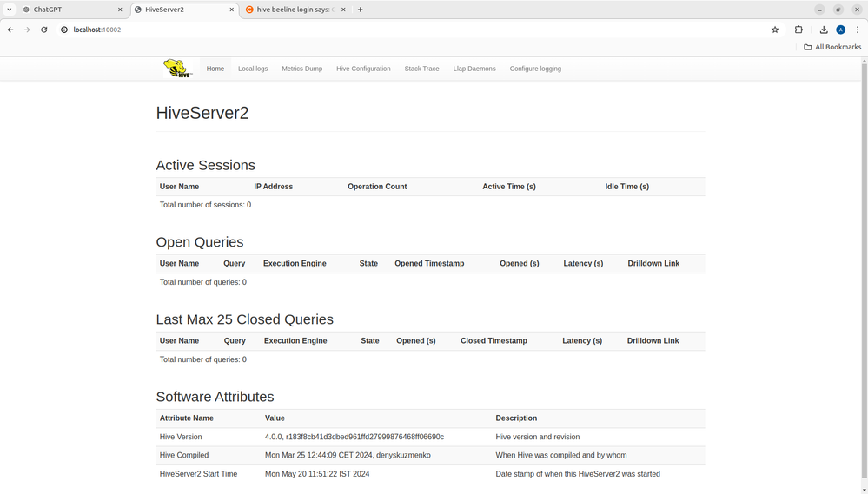Open the Hive Configuration page

point(363,69)
